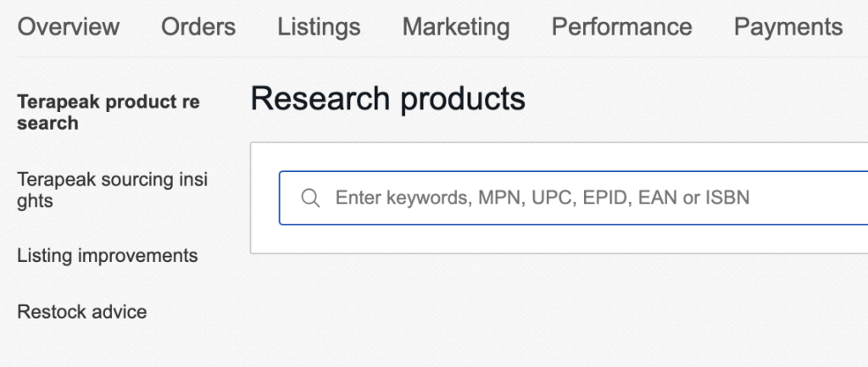This screenshot has width=868, height=367.
Task: Click the 'search' wrapped line of product research
Action: pyautogui.click(x=47, y=123)
